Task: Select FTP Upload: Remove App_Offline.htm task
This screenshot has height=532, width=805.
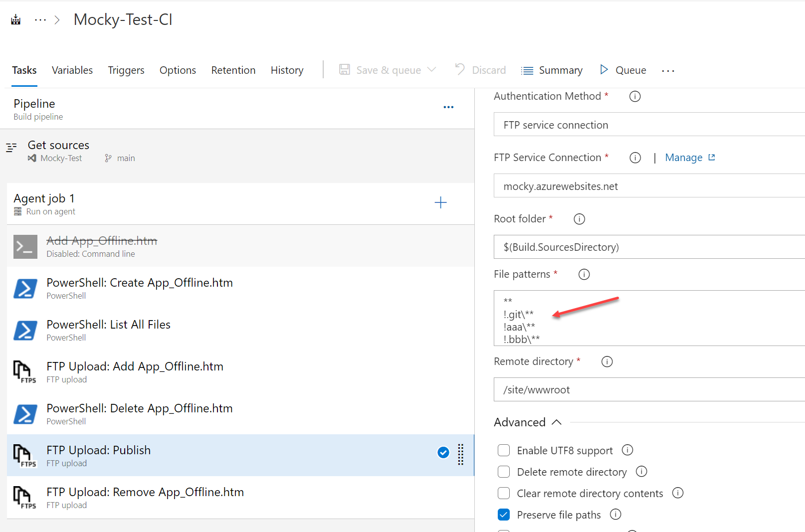Action: click(x=240, y=497)
